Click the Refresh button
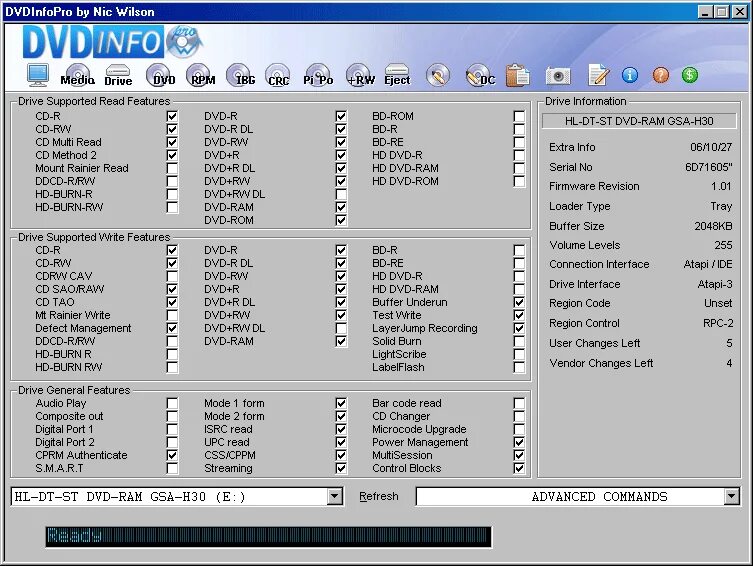753x566 pixels. 379,496
